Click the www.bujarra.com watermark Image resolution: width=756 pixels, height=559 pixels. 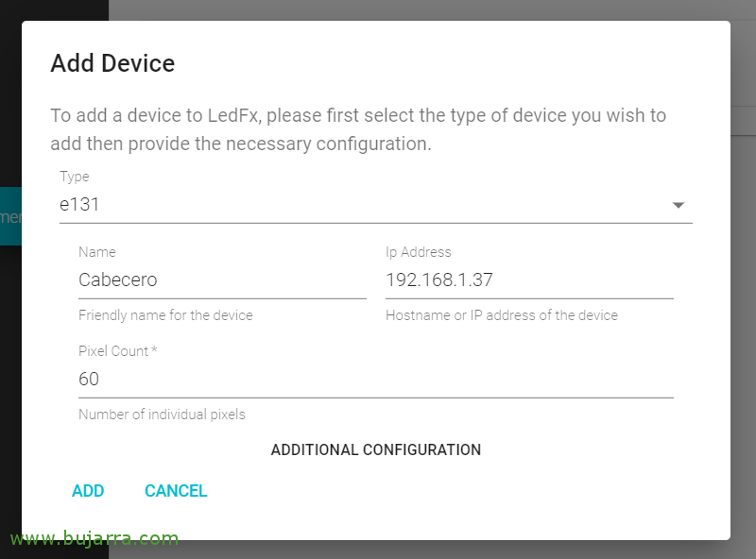[x=94, y=539]
